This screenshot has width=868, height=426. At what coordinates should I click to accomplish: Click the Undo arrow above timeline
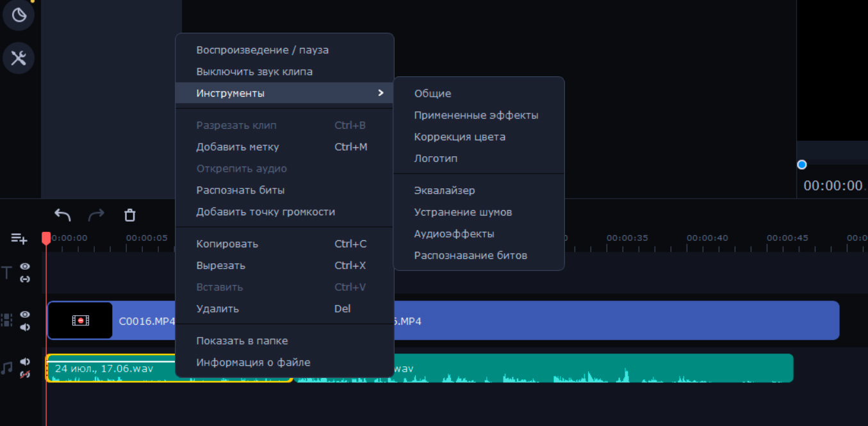63,215
